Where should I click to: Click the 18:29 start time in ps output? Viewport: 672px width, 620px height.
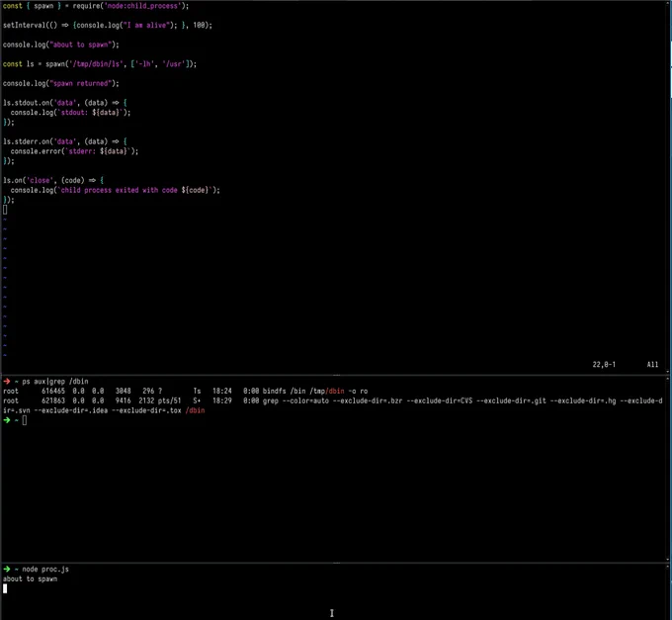pos(222,400)
